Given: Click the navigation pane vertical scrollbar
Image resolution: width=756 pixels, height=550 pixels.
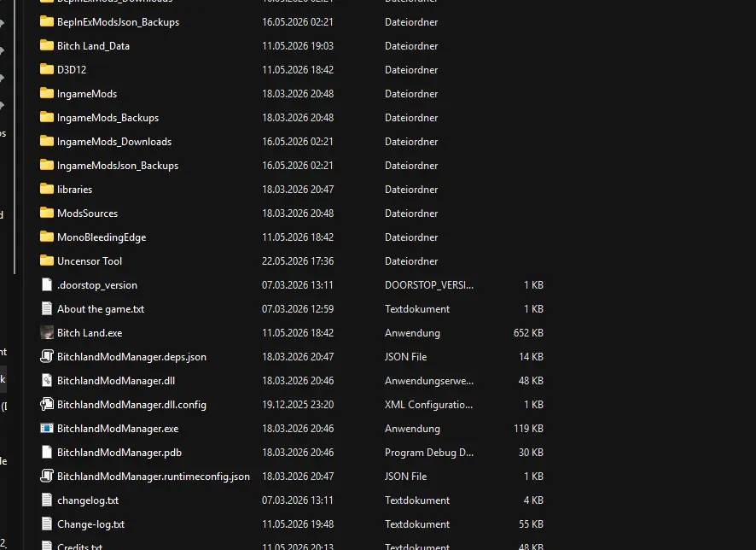Looking at the screenshot, I should coord(15,137).
